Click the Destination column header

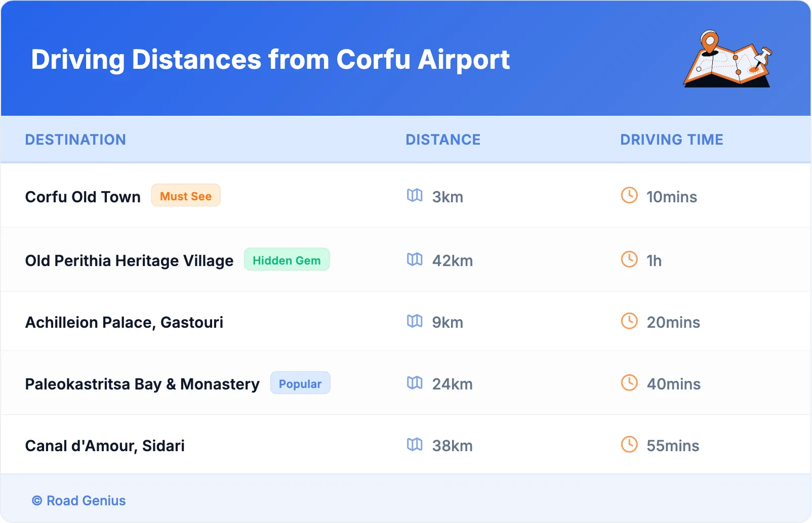click(75, 140)
